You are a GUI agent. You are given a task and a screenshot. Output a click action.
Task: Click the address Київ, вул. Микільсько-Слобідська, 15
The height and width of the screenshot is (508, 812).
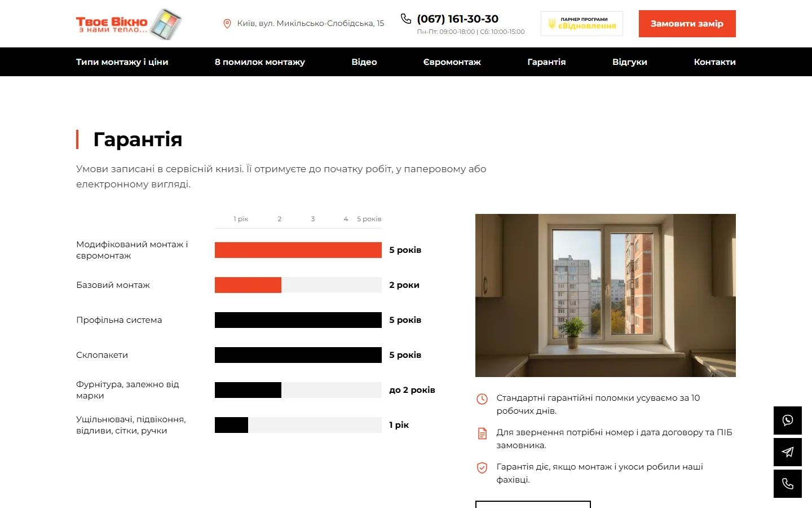[x=311, y=23]
